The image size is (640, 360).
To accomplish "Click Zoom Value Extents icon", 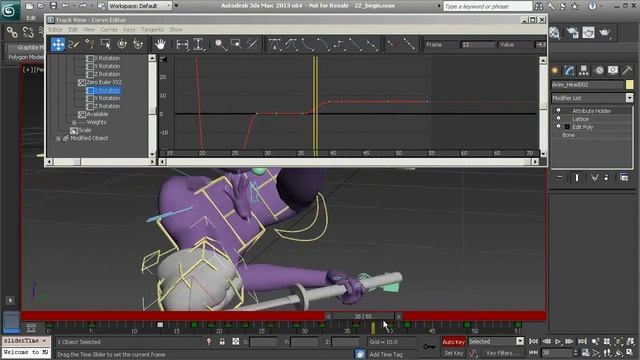I will [198, 44].
